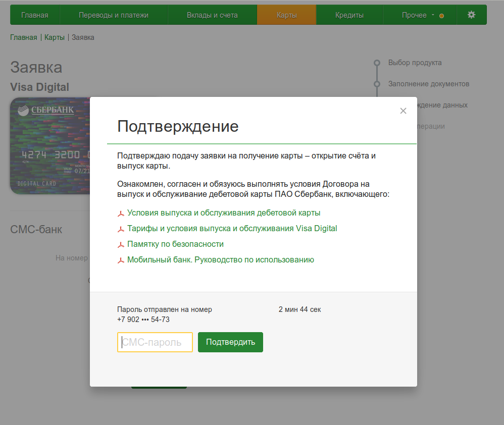Focus the СМС-пароль input field
The image size is (504, 425).
[x=155, y=342]
